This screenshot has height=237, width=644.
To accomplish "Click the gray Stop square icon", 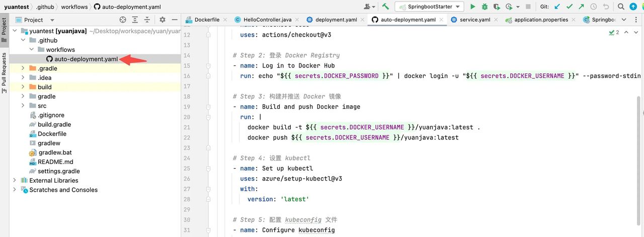I will point(528,7).
